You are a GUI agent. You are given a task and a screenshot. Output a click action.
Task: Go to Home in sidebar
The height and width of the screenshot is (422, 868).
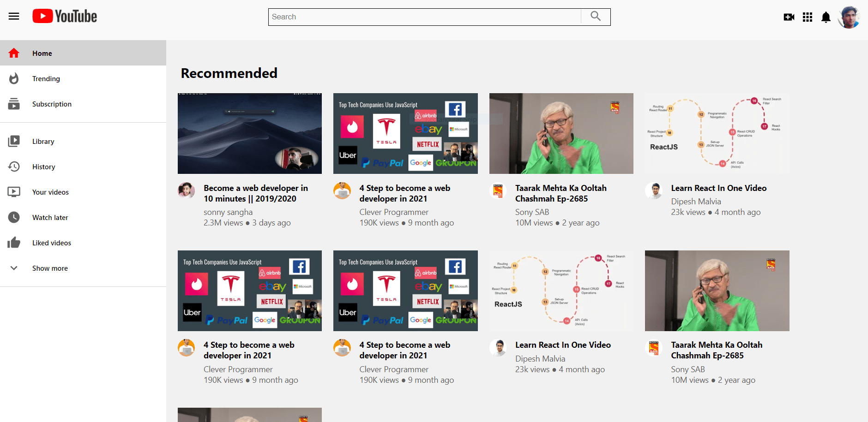(x=83, y=53)
